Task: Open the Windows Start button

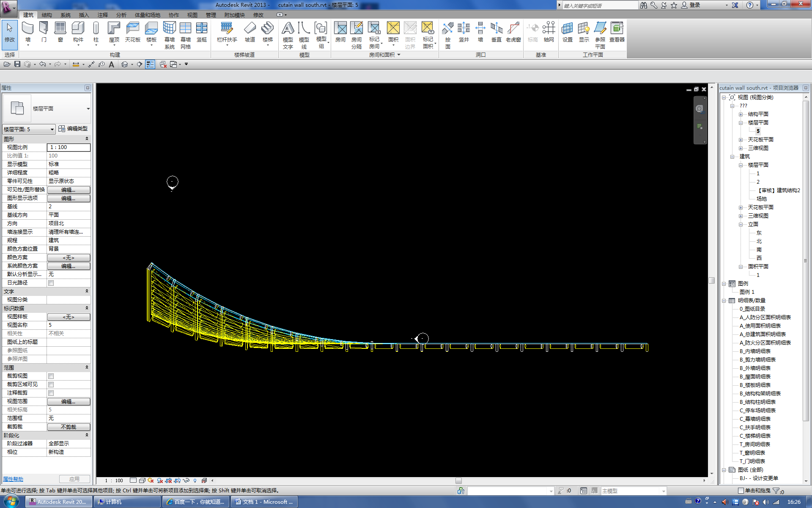Action: [11, 502]
